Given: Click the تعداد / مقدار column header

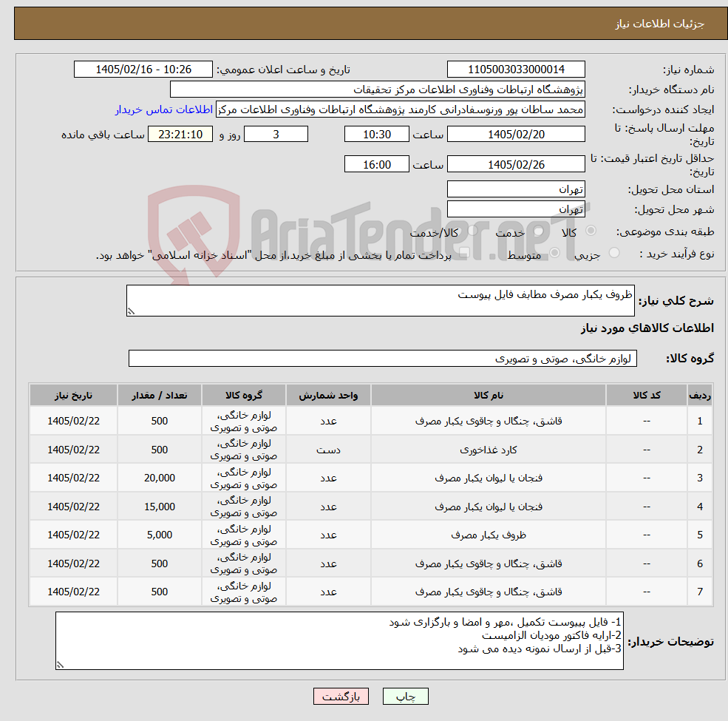Looking at the screenshot, I should pos(159,395).
